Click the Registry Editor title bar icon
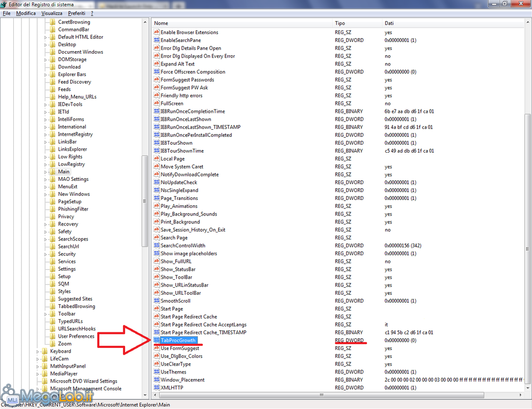Viewport: 532px width, 409px height. [x=3, y=4]
